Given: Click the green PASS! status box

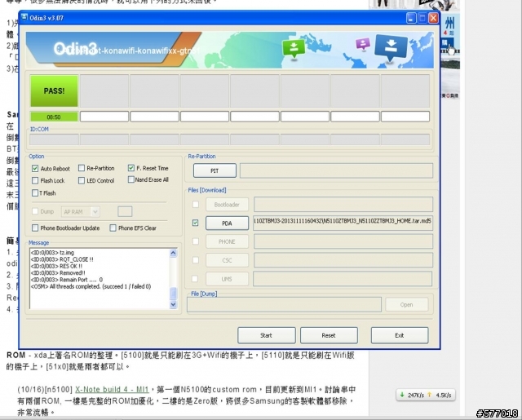Looking at the screenshot, I should pyautogui.click(x=55, y=91).
